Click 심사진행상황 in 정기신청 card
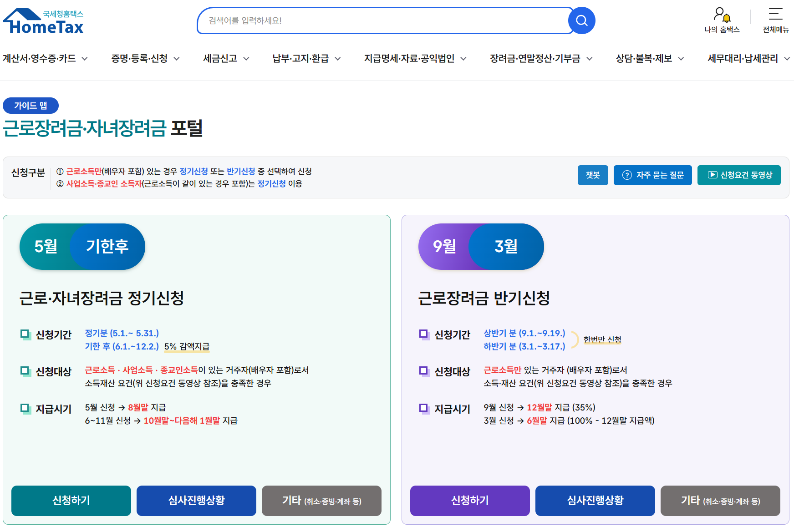Screen dimensions: 794x532 196,501
